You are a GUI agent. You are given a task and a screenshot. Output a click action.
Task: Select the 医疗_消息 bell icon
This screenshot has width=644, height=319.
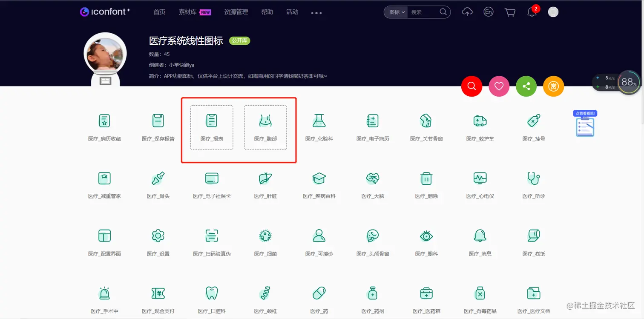point(480,236)
